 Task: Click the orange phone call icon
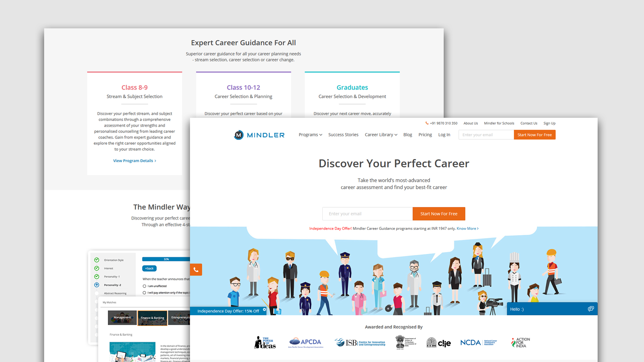click(x=196, y=270)
